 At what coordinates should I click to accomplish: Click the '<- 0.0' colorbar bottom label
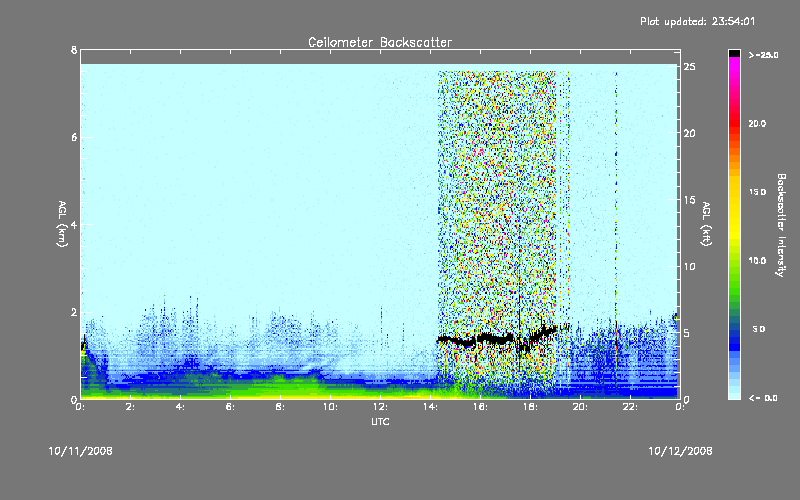(x=763, y=398)
